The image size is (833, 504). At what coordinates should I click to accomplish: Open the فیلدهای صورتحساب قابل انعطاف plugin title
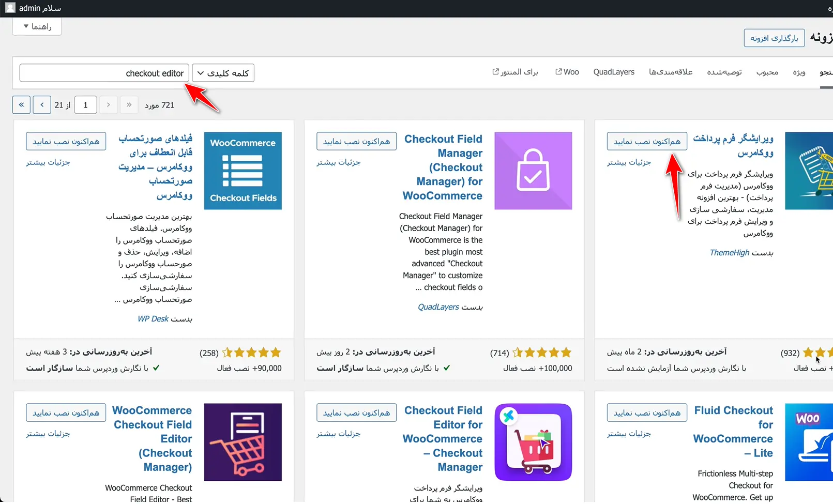[x=155, y=167]
